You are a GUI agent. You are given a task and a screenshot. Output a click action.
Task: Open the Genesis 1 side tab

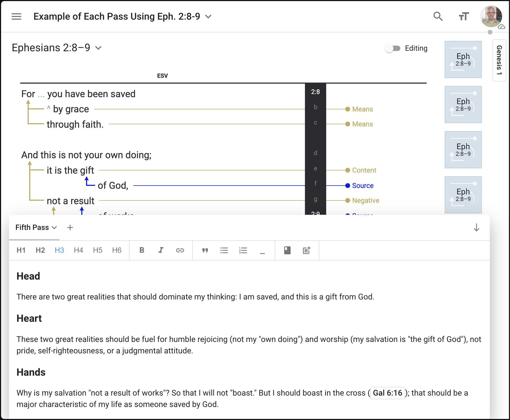point(499,60)
